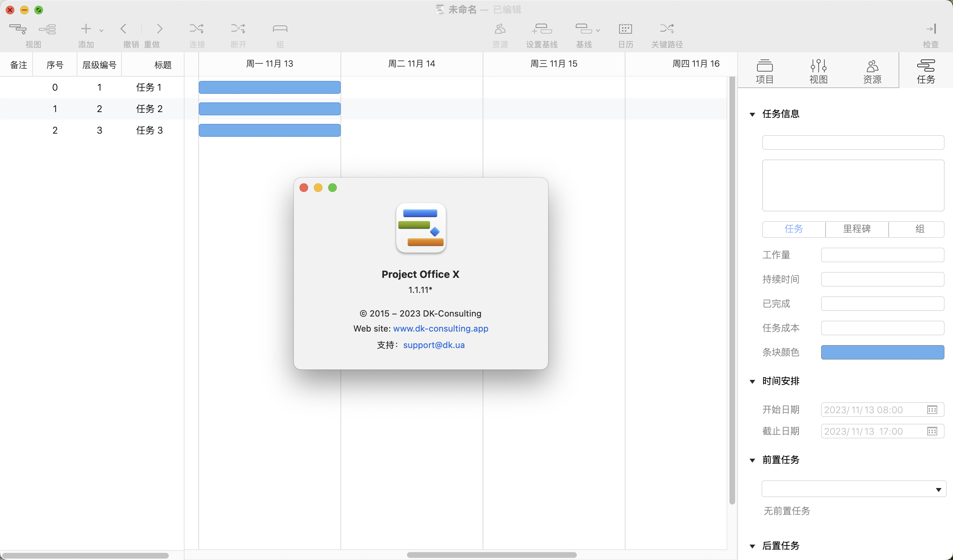Click the 任务成本 input field
This screenshot has width=953, height=560.
pyautogui.click(x=882, y=328)
